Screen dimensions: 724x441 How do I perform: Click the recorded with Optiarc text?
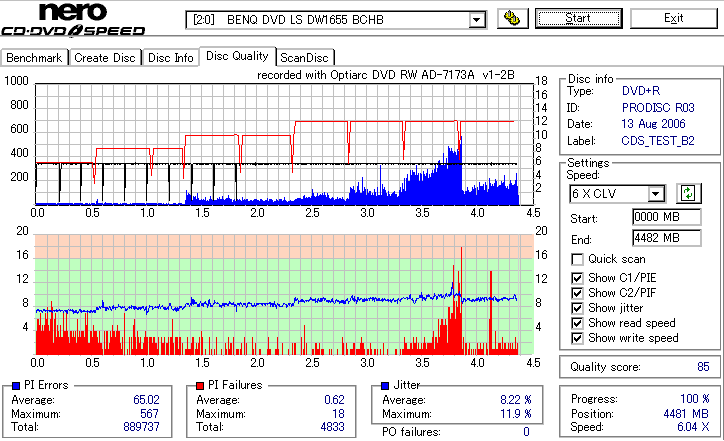click(386, 75)
